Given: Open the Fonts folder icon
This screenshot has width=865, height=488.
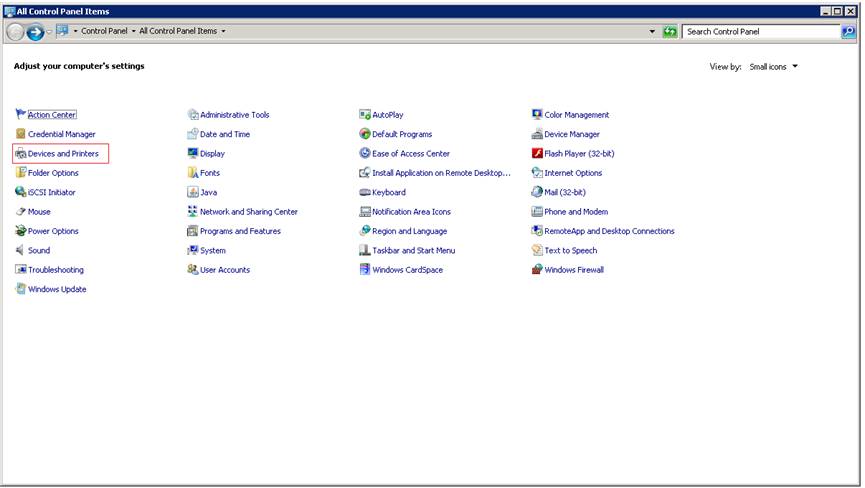Looking at the screenshot, I should click(193, 173).
